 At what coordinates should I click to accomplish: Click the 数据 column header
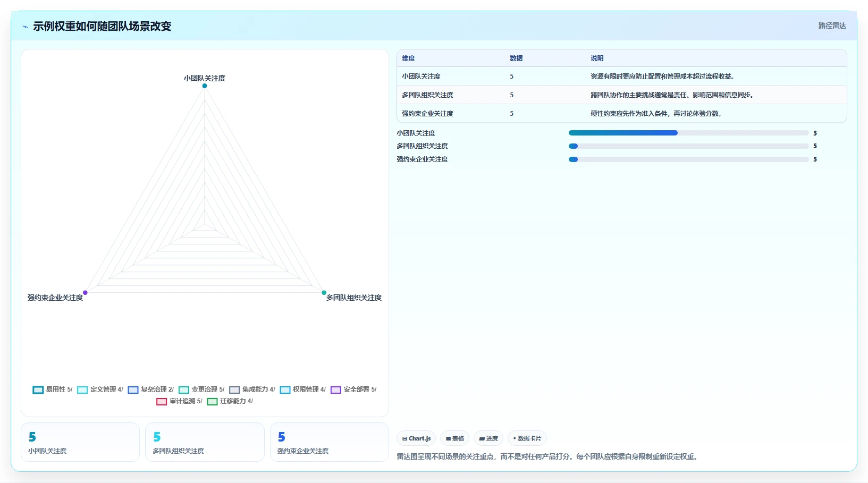pos(516,58)
